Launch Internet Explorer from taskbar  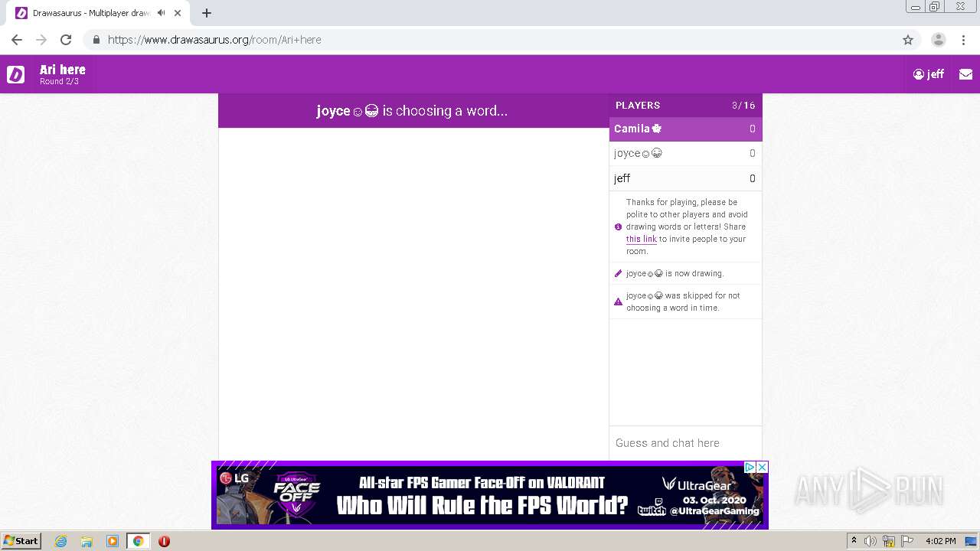(x=61, y=541)
